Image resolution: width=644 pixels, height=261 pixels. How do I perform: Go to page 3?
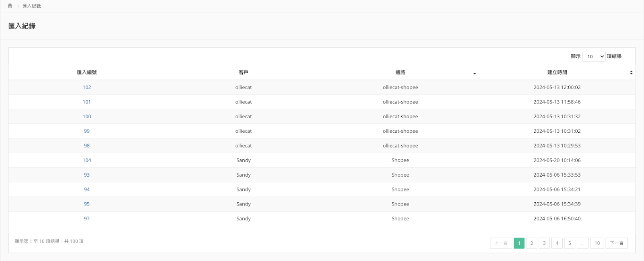click(544, 243)
